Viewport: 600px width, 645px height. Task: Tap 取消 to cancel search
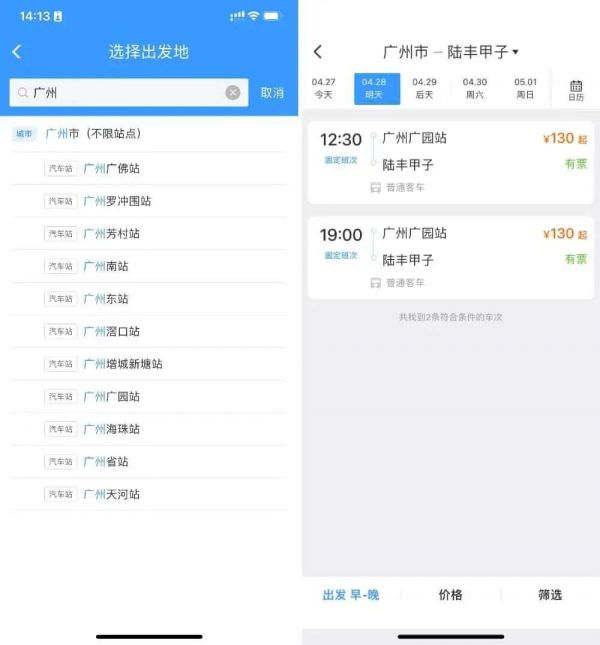tap(272, 93)
